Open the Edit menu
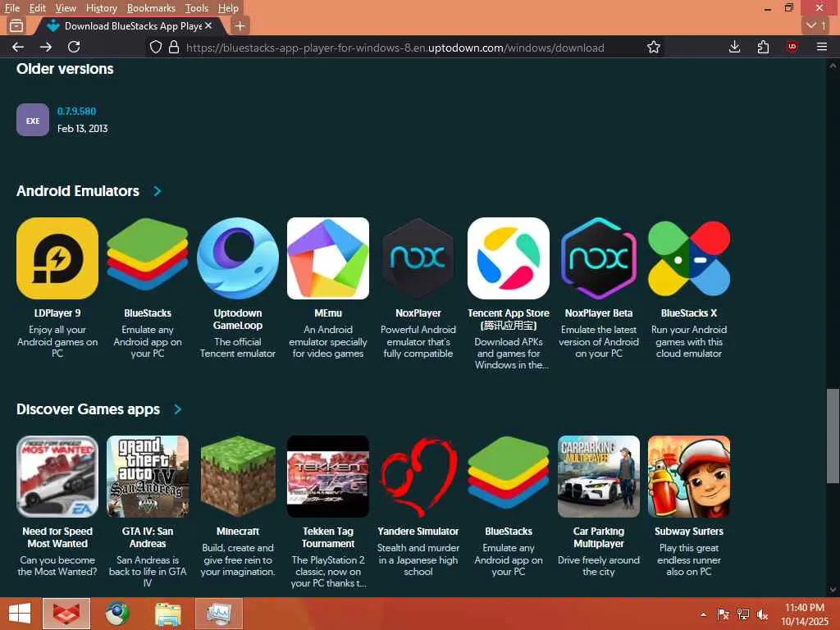This screenshot has width=840, height=630. [37, 8]
